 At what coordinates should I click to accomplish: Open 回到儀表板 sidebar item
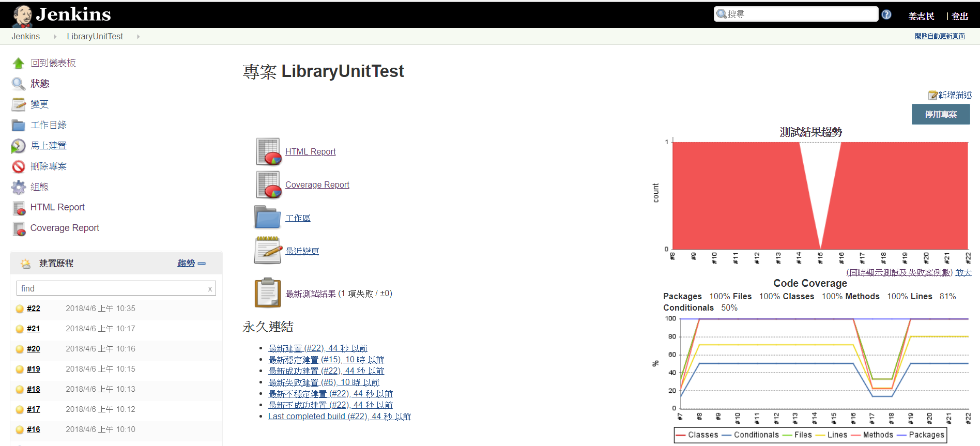click(53, 63)
